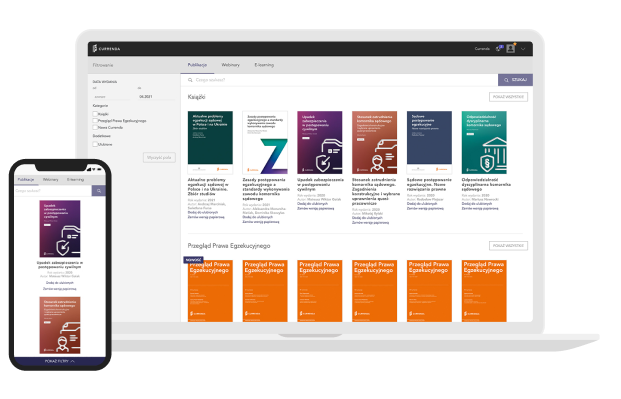The height and width of the screenshot is (399, 621).
Task: Click POKAŻ WSZYSTKIE beside Książki
Action: (x=508, y=97)
